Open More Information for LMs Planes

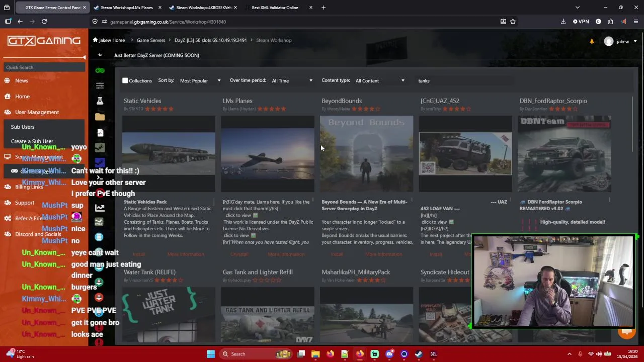(x=286, y=254)
